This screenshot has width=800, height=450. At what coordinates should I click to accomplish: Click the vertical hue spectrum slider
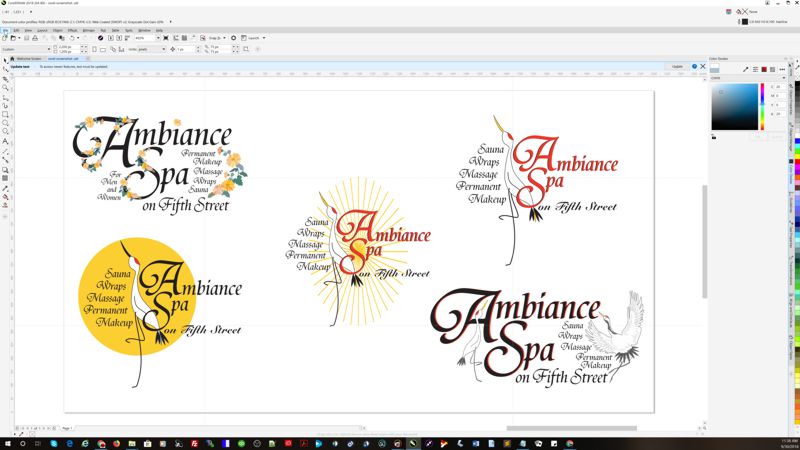click(x=762, y=107)
